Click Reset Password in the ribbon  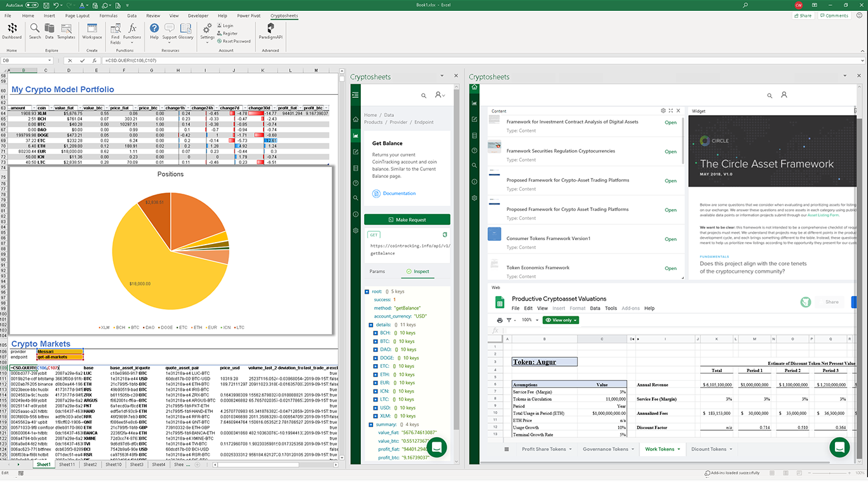coord(233,41)
